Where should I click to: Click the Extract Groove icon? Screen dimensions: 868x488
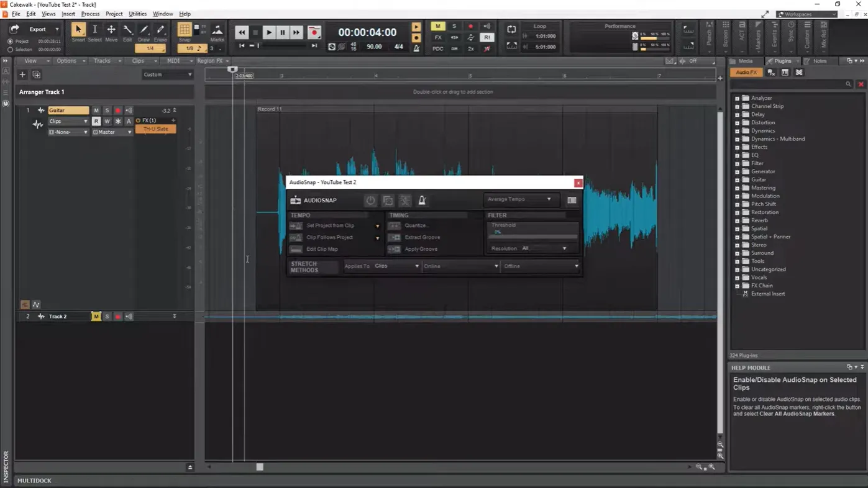pos(394,237)
